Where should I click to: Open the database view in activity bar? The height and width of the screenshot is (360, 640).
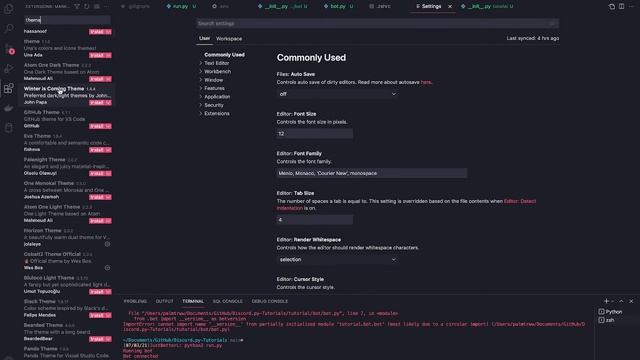9,128
